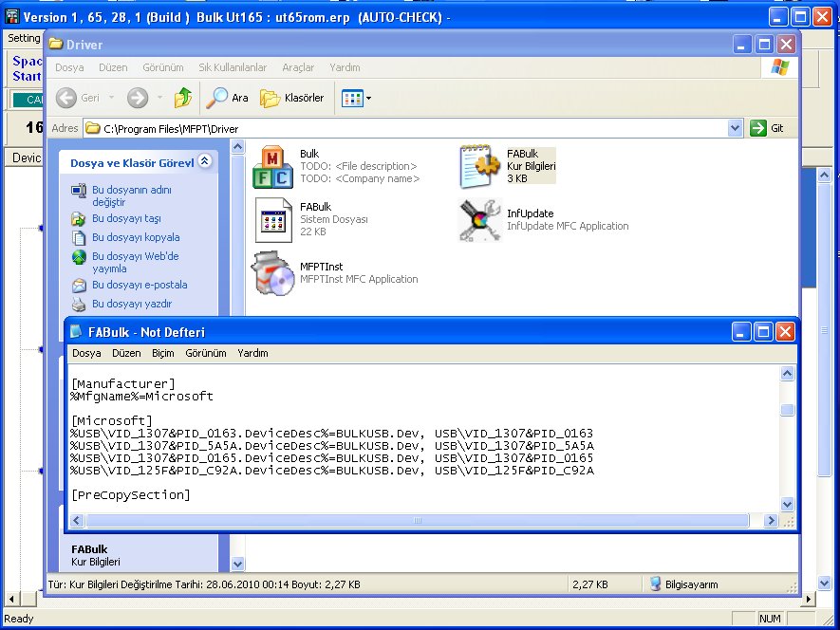Viewport: 840px width, 630px height.
Task: Open the views icon menu
Action: click(x=356, y=98)
